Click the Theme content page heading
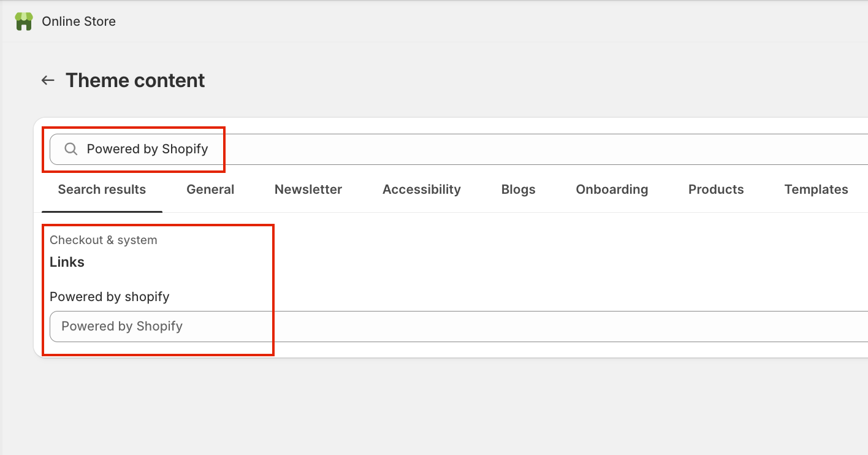This screenshot has height=455, width=868. click(135, 80)
